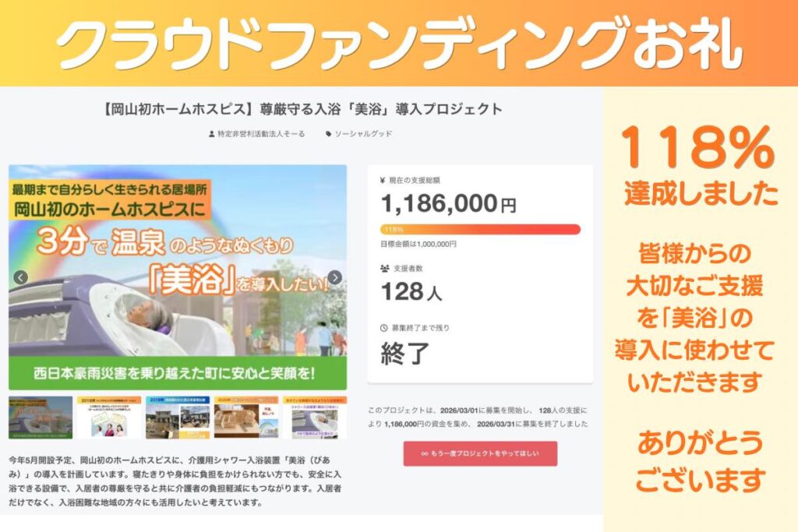Viewport: 798px width, 532px height.
Task: Select the third gallery thumbnail
Action: pyautogui.click(x=177, y=417)
